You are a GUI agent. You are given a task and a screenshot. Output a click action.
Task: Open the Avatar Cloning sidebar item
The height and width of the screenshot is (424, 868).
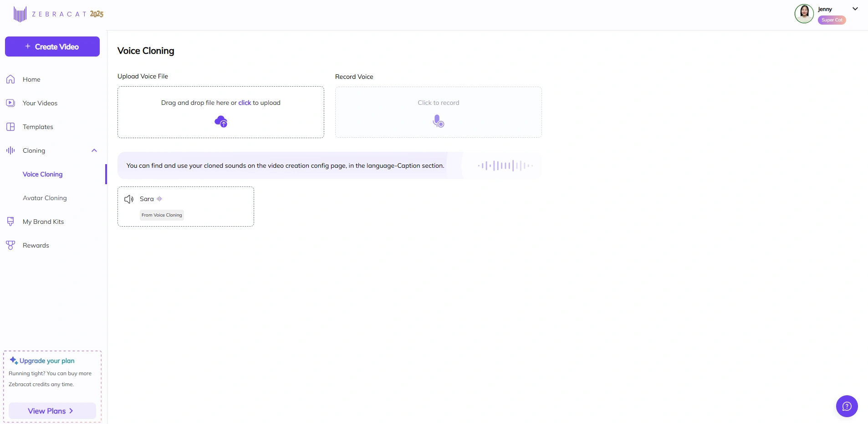coord(45,198)
